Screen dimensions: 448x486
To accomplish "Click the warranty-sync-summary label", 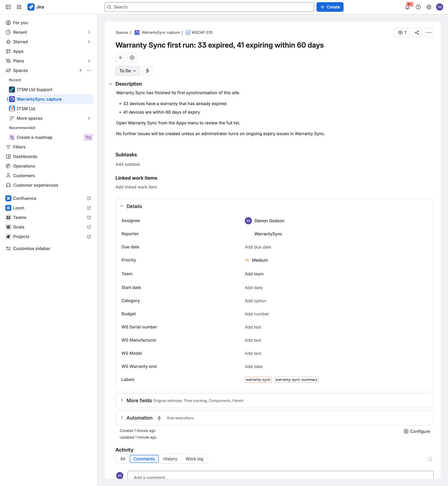I will 296,379.
